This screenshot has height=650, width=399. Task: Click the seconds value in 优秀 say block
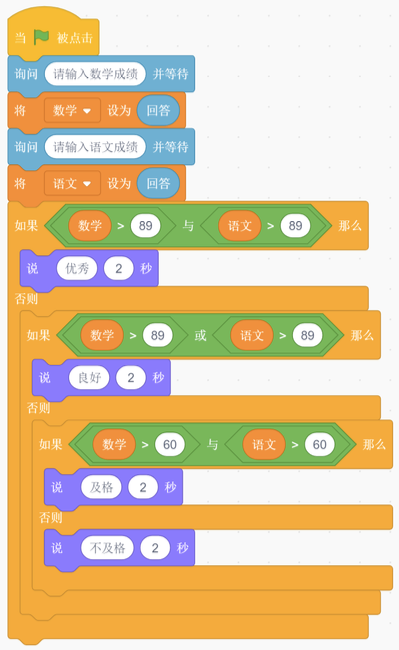click(118, 269)
